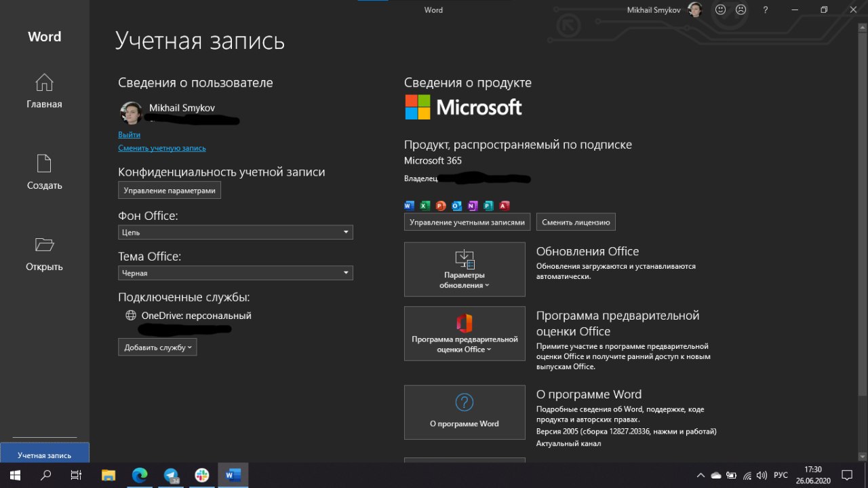Click the Microsoft 365 product text
The image size is (868, 488).
click(433, 161)
